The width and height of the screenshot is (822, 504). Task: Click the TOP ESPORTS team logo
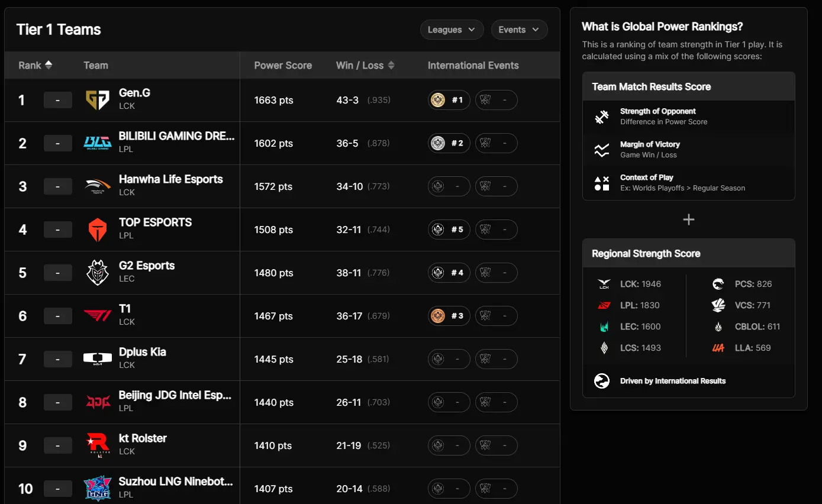(97, 230)
